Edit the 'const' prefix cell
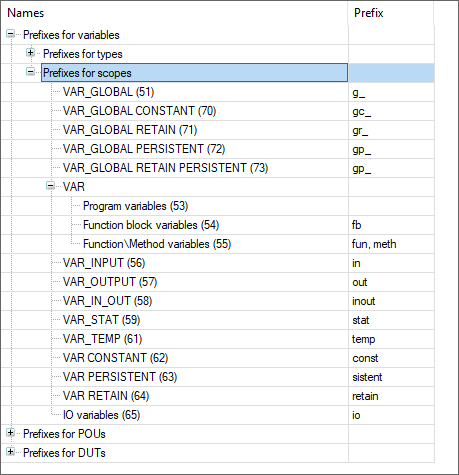 pyautogui.click(x=391, y=358)
